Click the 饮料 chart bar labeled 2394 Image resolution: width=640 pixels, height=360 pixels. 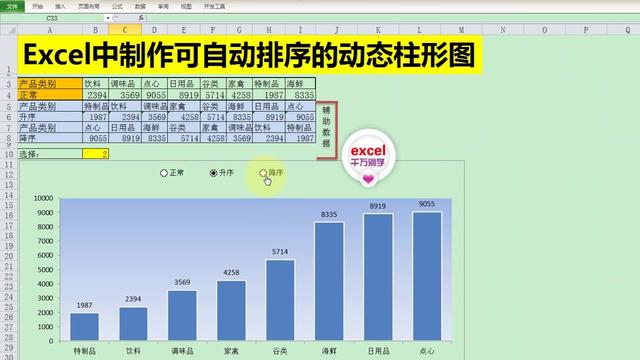pyautogui.click(x=133, y=324)
